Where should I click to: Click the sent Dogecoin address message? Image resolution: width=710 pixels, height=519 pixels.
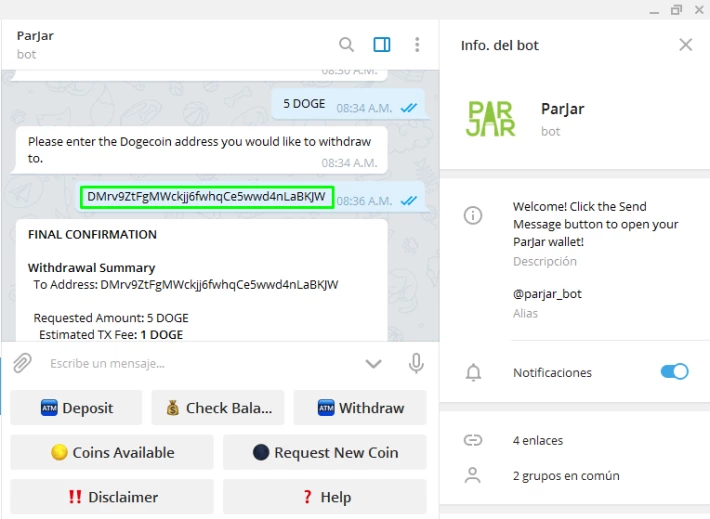pyautogui.click(x=206, y=197)
